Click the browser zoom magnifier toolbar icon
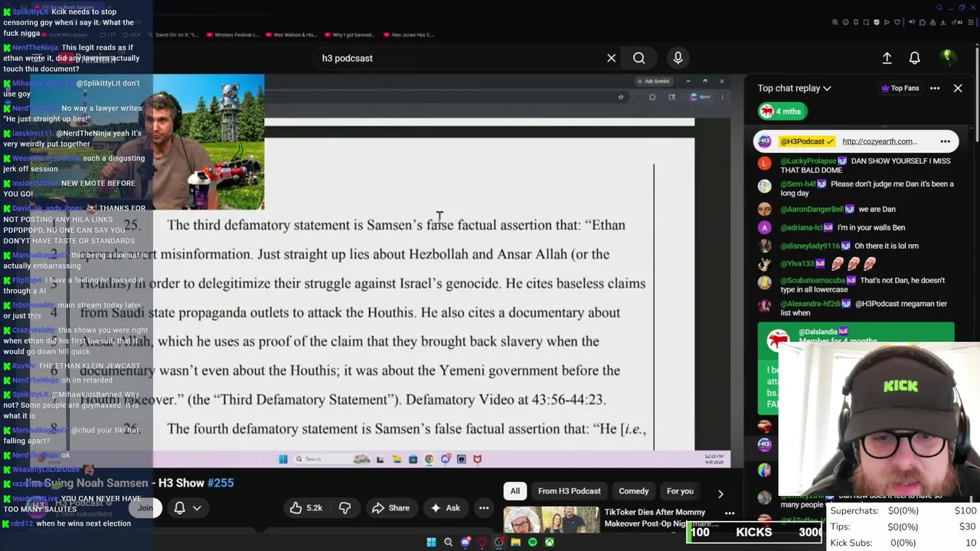The image size is (980, 551). tap(835, 22)
